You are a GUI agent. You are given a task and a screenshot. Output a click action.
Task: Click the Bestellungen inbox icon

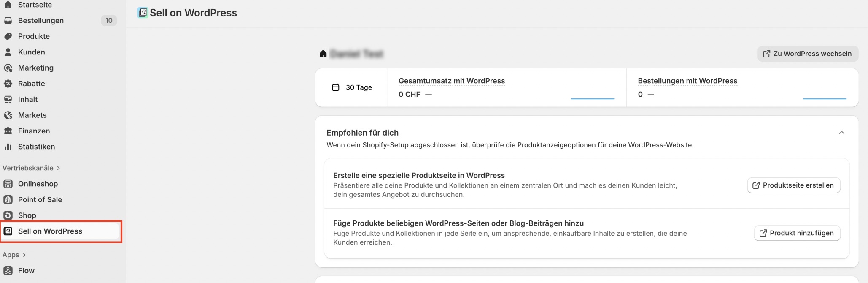[8, 20]
